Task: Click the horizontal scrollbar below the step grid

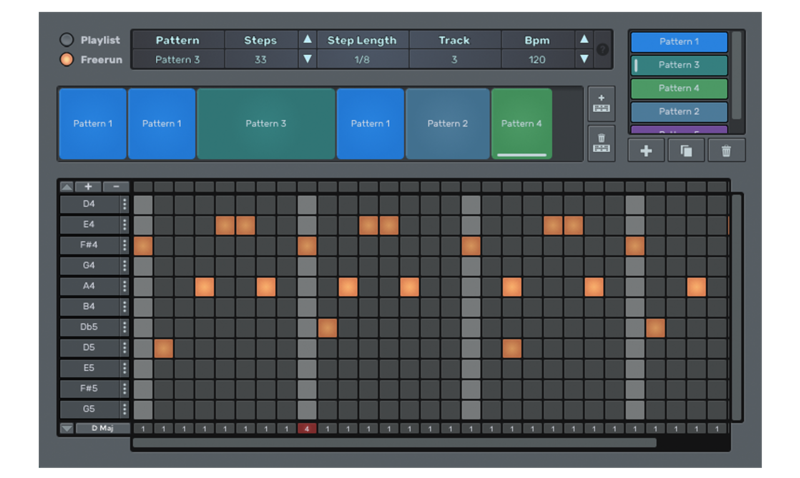Action: tap(394, 442)
